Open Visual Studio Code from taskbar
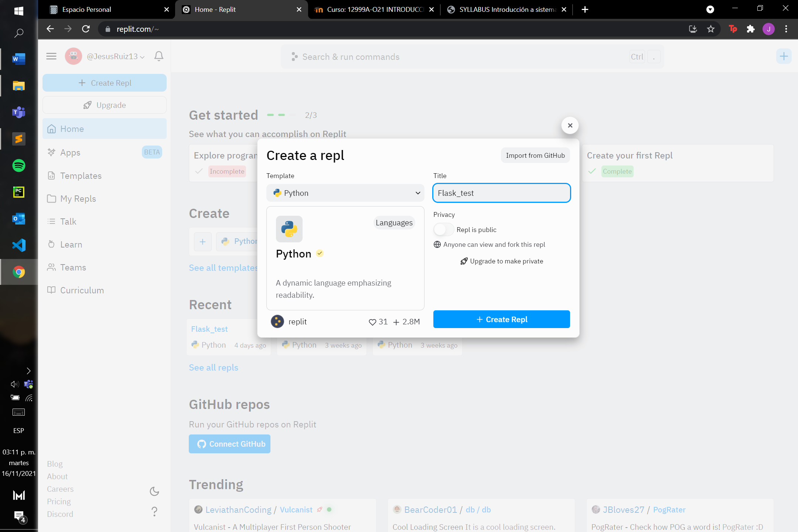The height and width of the screenshot is (532, 798). coord(19,245)
